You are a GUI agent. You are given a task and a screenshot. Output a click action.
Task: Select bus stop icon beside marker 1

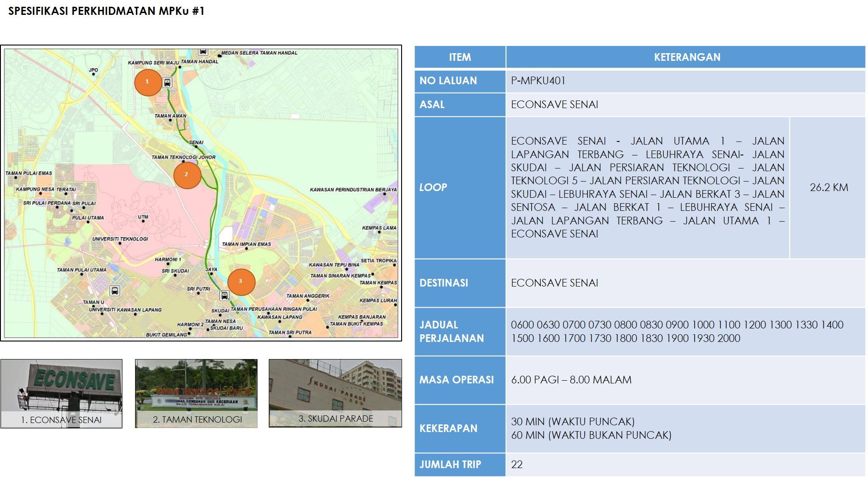(x=167, y=82)
